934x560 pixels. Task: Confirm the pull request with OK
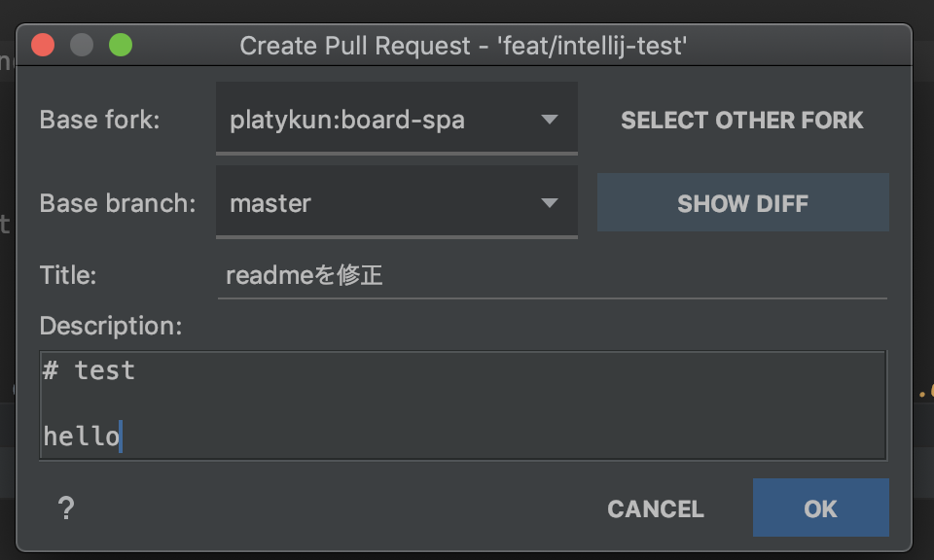[x=821, y=507]
